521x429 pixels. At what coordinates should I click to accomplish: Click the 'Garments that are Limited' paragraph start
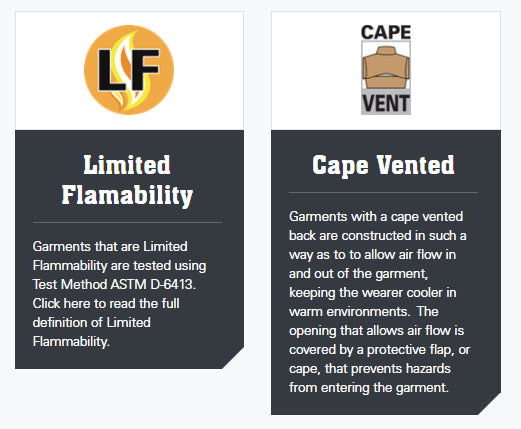[x=110, y=247]
